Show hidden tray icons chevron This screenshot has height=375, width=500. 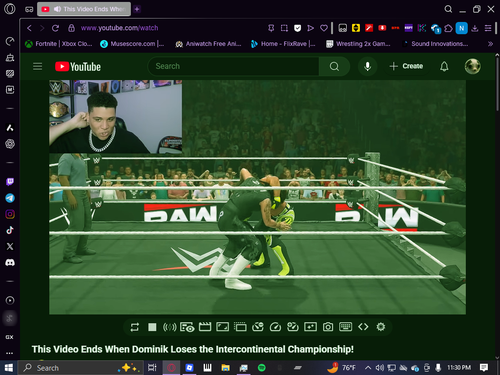[x=368, y=368]
